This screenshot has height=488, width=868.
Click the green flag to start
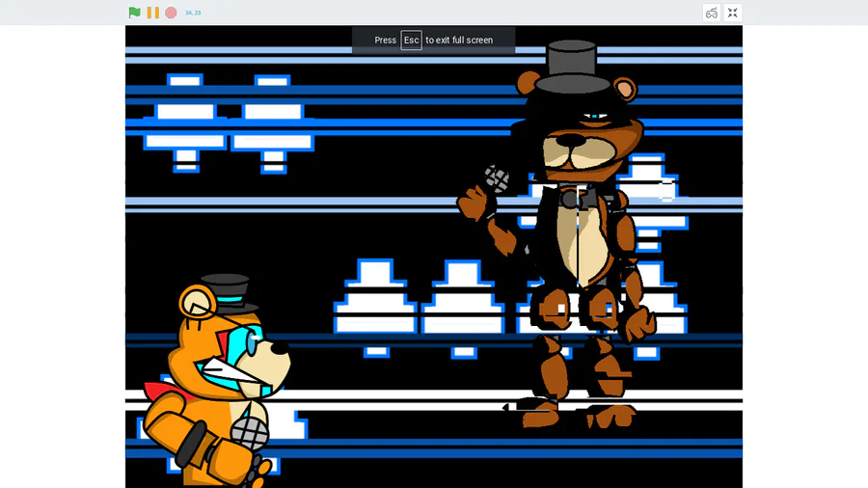[134, 13]
